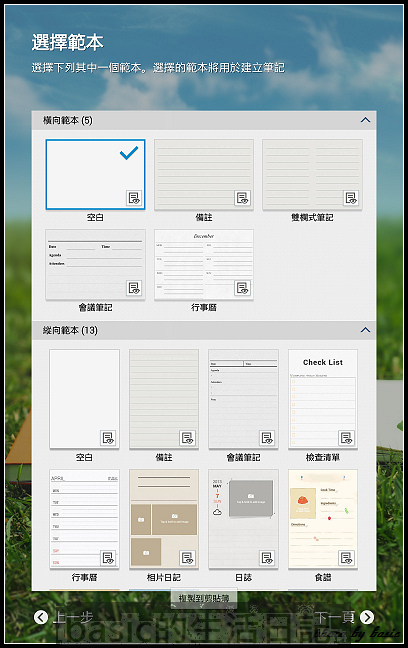This screenshot has width=408, height=648.
Task: Click the 縱向範本 (13) header text
Action: click(70, 330)
